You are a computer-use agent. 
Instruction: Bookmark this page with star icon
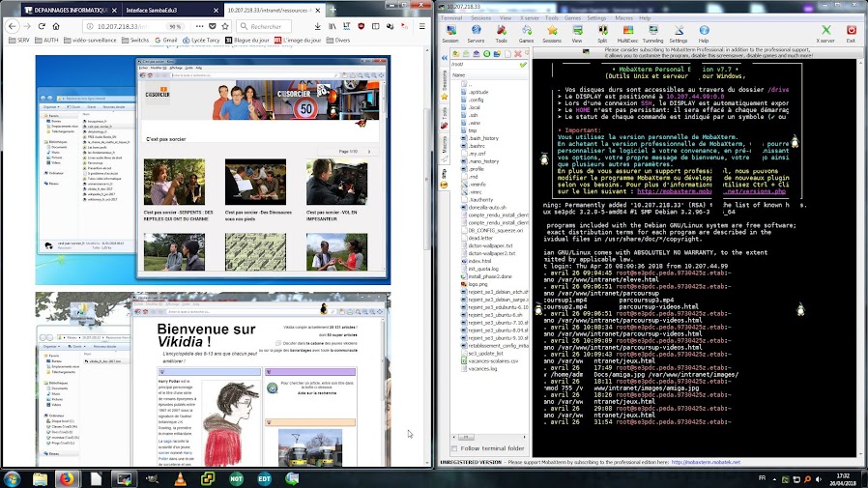(x=225, y=26)
